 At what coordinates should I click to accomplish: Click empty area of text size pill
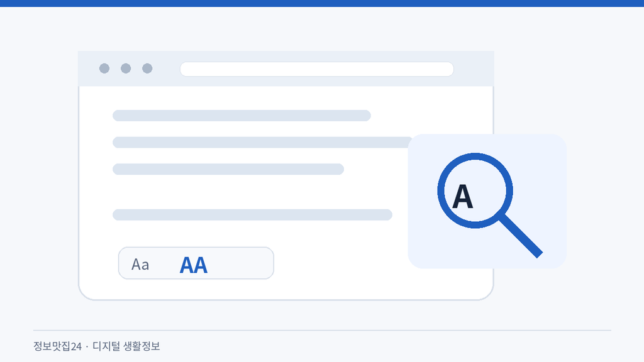pos(242,263)
